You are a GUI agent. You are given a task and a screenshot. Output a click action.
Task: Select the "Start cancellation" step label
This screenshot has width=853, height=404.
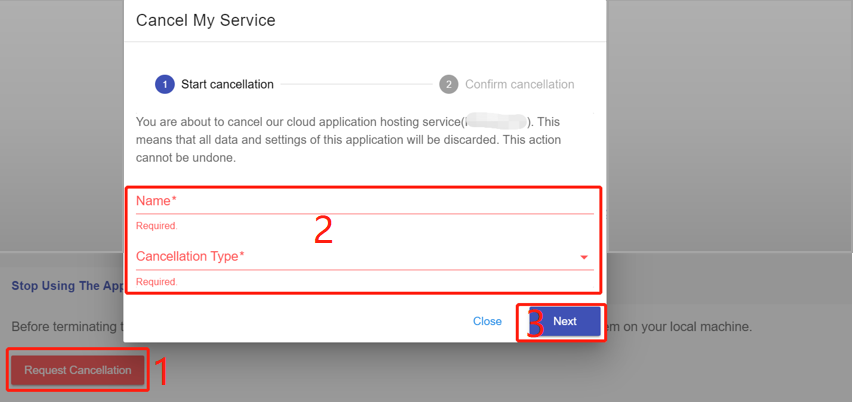(x=227, y=84)
